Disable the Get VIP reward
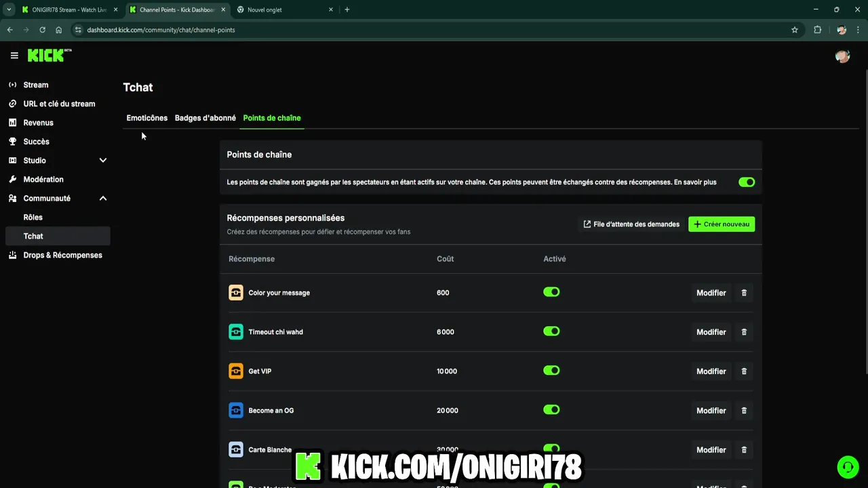This screenshot has width=868, height=488. click(x=551, y=371)
